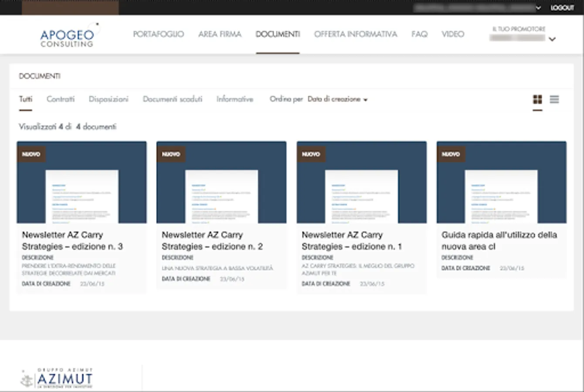Select the Tutti filter tab

(26, 99)
